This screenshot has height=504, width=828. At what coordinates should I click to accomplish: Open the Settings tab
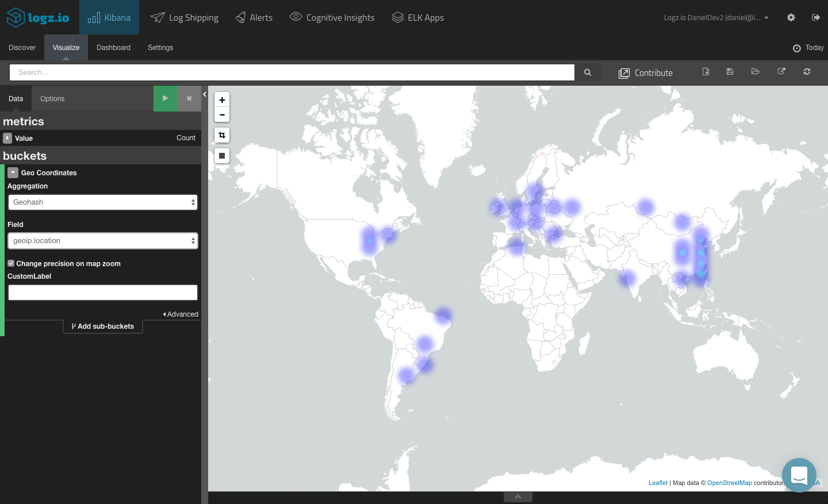click(160, 48)
